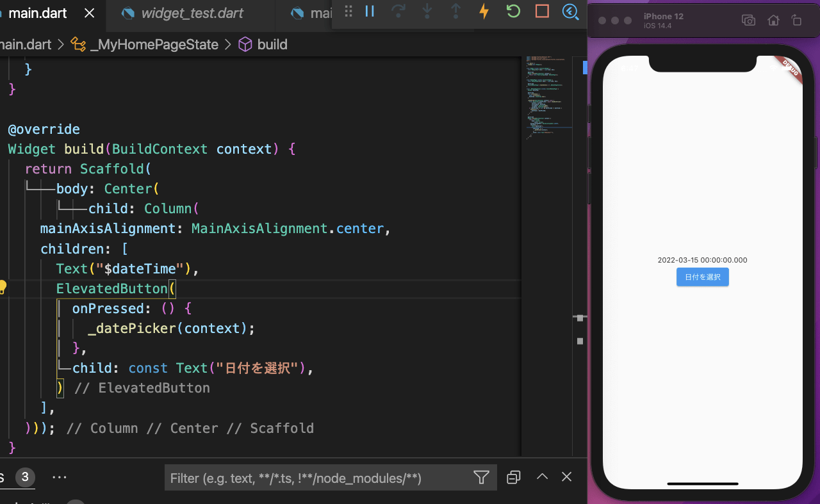Open the main.dart breadcrumb segment
The width and height of the screenshot is (820, 504).
27,44
